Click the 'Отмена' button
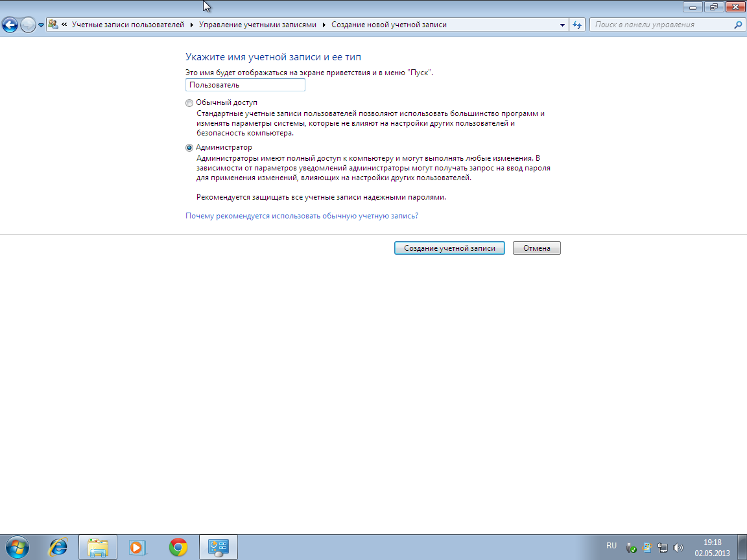This screenshot has width=747, height=560. pyautogui.click(x=536, y=248)
